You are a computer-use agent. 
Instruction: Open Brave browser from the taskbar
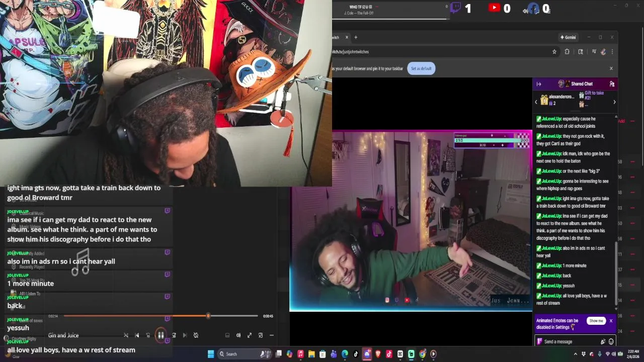378,354
